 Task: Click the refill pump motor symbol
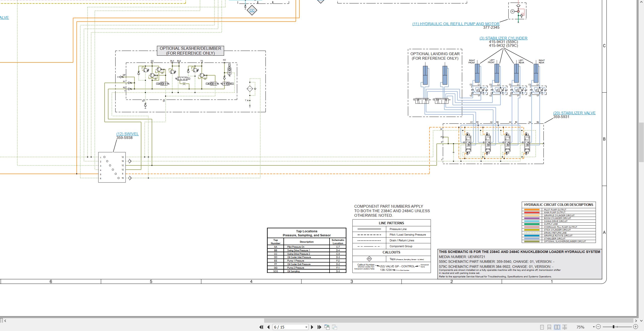(512, 11)
